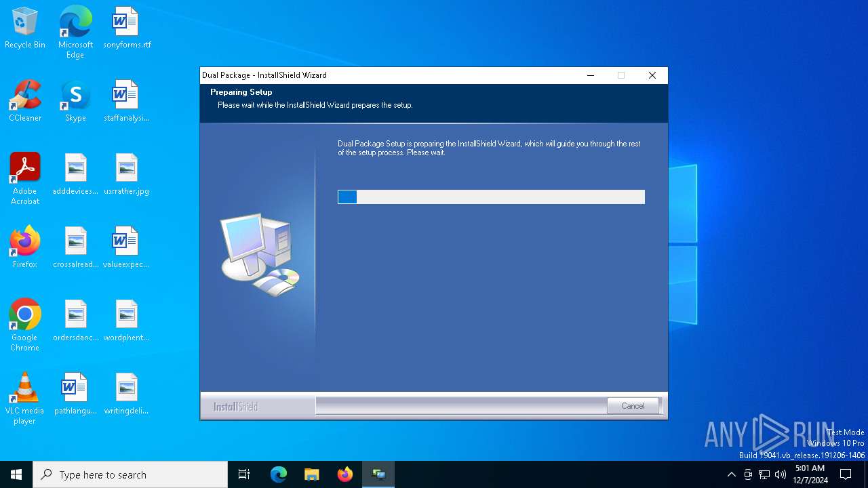Launch Edge from the taskbar

pyautogui.click(x=279, y=474)
